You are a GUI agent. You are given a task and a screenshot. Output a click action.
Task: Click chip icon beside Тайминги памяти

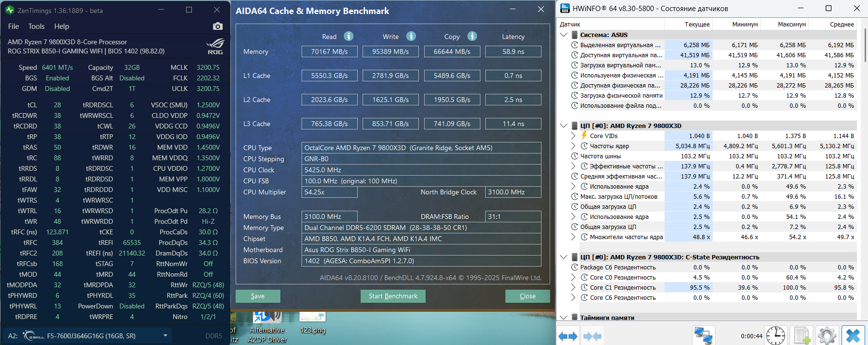coord(574,318)
